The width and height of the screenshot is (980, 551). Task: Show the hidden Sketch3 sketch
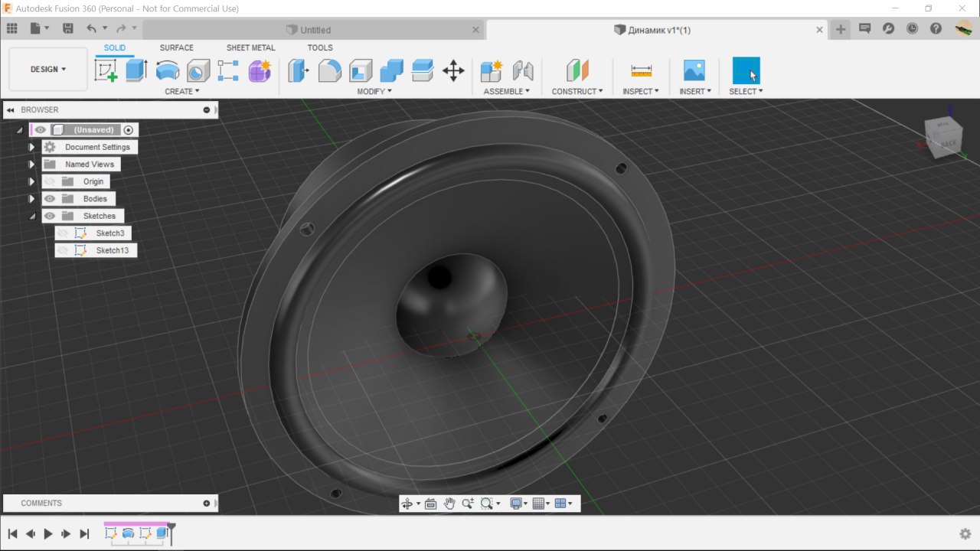pos(63,233)
